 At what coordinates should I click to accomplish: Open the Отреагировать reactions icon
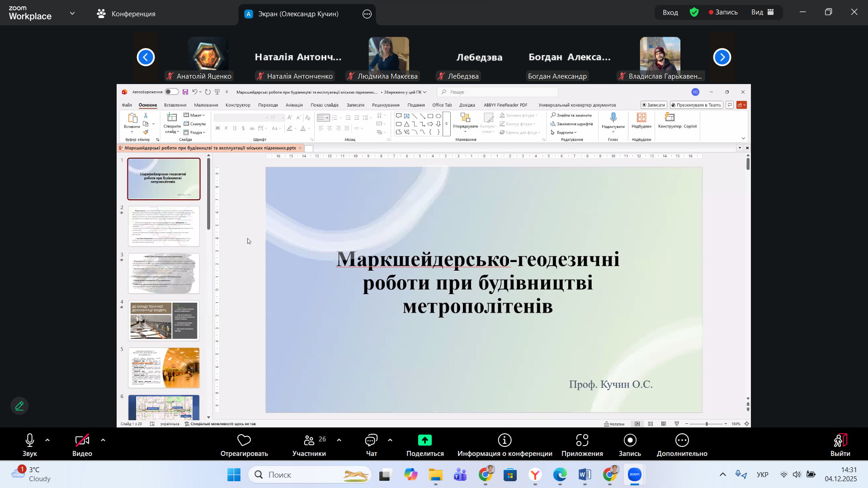pyautogui.click(x=244, y=441)
